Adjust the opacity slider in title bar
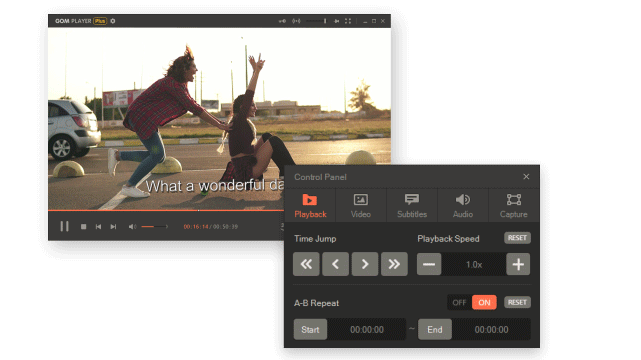 tap(317, 21)
